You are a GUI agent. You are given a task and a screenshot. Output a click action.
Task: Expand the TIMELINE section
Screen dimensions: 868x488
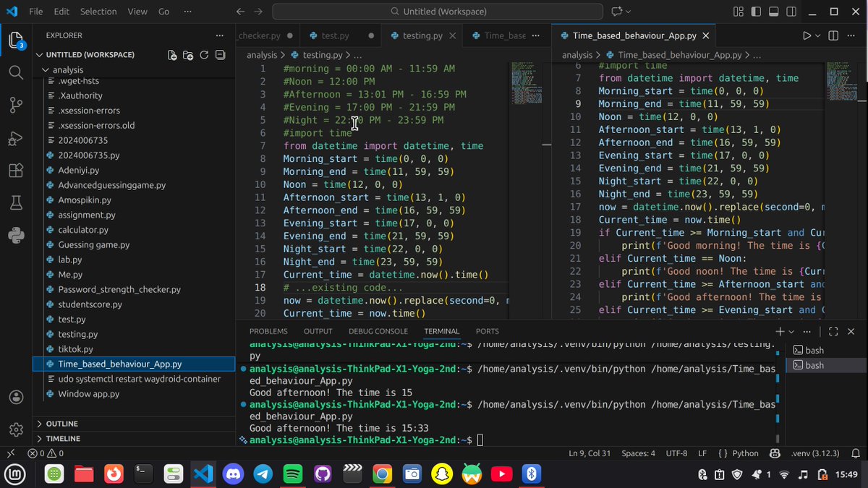click(x=63, y=439)
